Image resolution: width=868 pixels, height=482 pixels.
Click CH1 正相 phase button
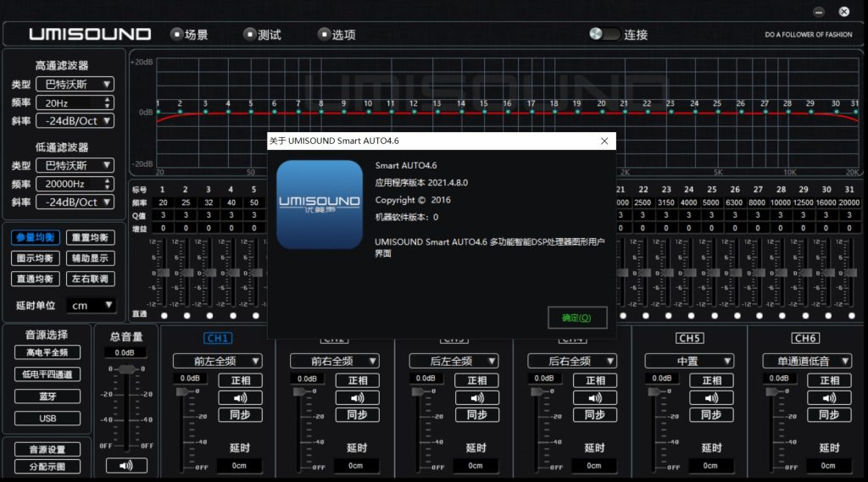point(240,380)
